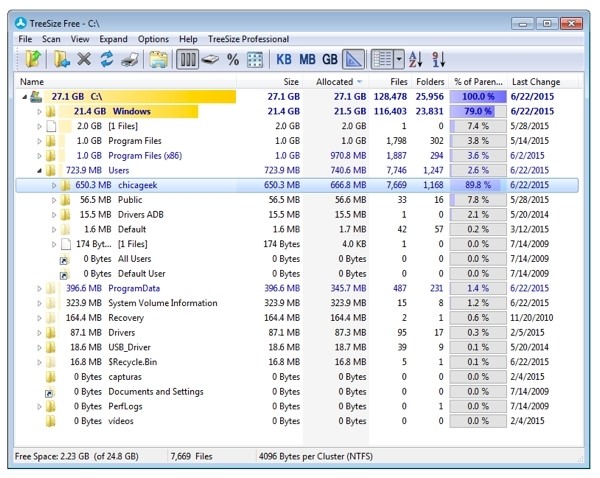Open the Help menu

coord(188,39)
